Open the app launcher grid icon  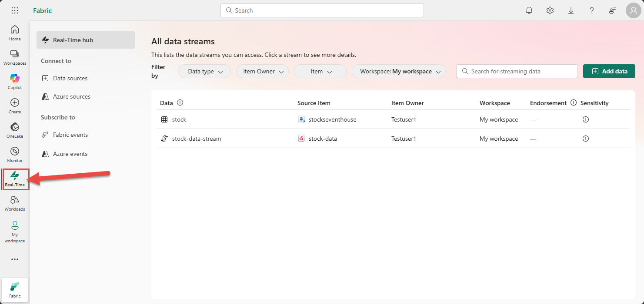click(15, 10)
